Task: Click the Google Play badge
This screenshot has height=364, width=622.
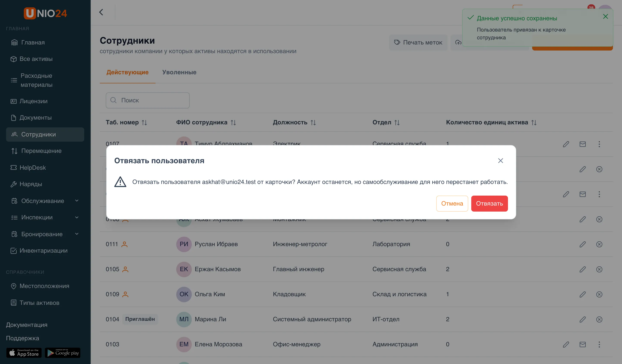Action: pyautogui.click(x=63, y=353)
